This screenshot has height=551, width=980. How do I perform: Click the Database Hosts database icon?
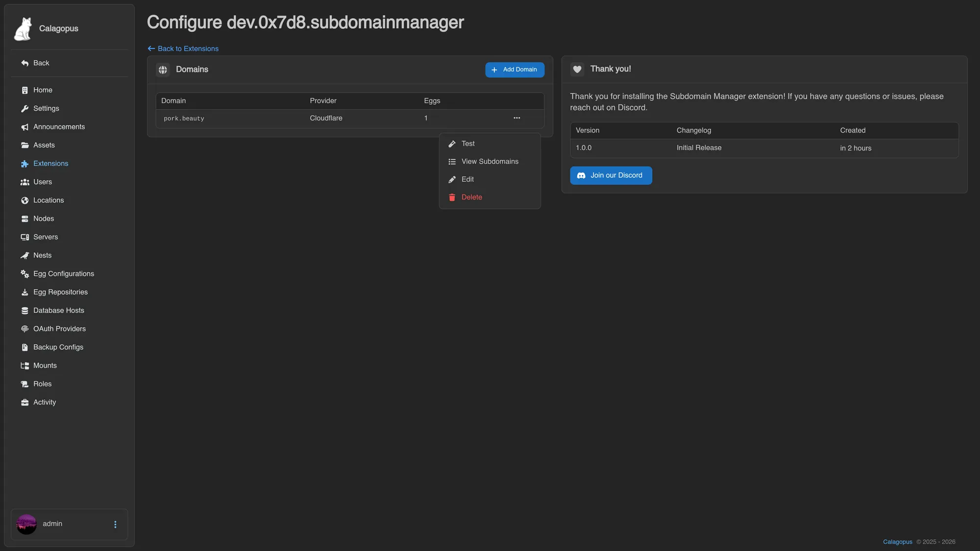point(25,311)
